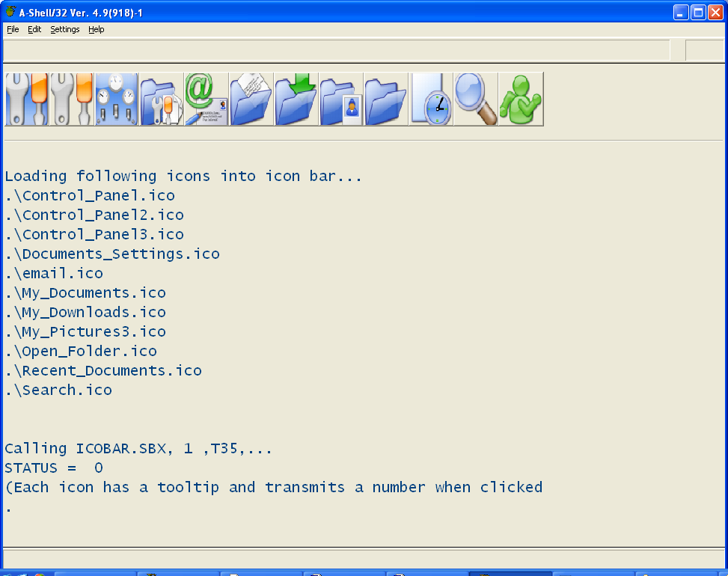
Task: Open the Edit menu
Action: (x=34, y=29)
